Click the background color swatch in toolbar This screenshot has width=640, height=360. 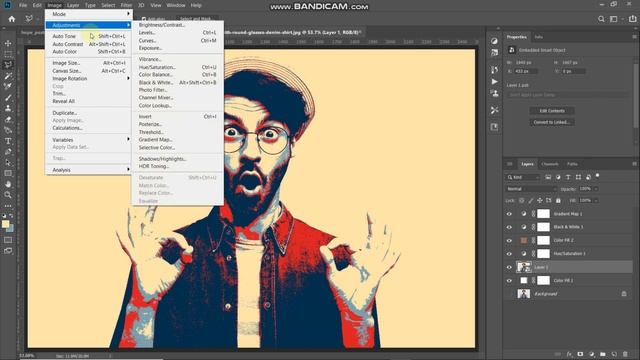coord(11,228)
